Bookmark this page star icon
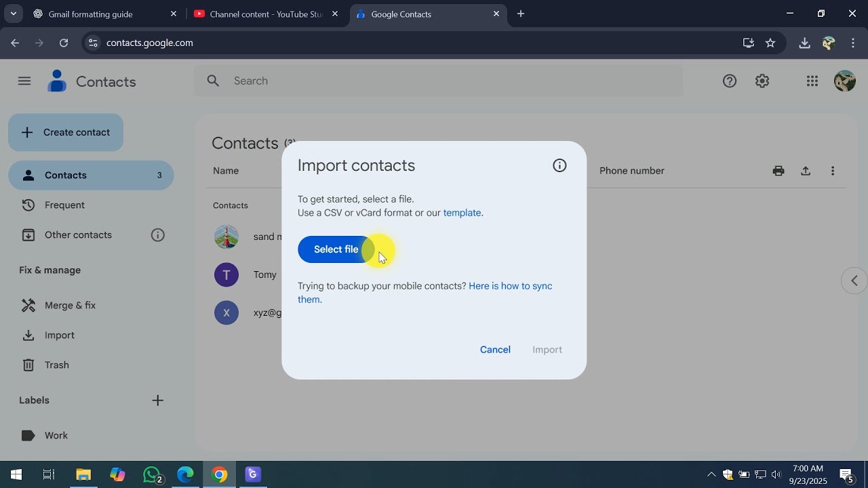This screenshot has height=488, width=868. [770, 43]
